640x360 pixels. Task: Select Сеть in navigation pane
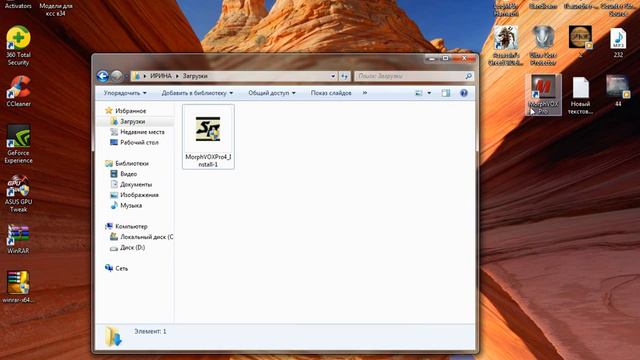[116, 268]
